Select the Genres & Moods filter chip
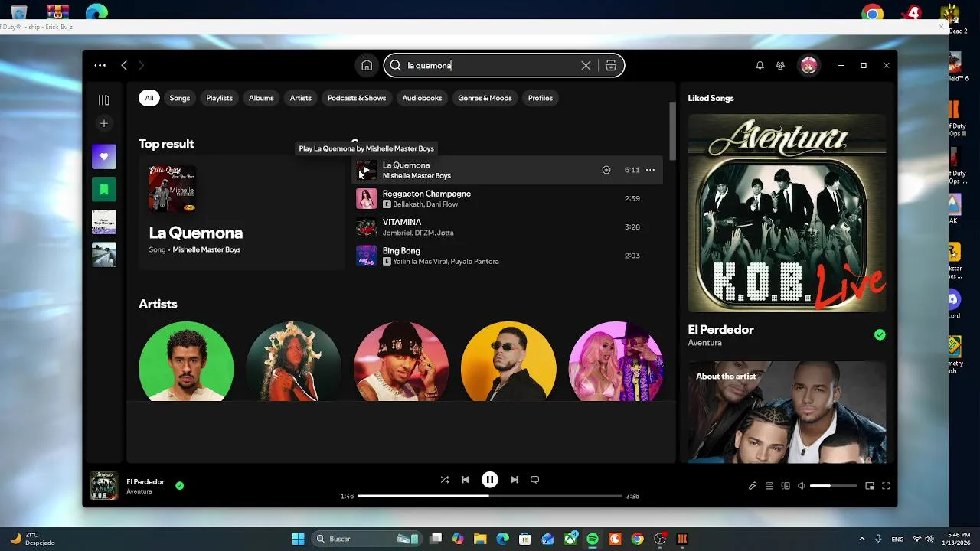 point(485,98)
